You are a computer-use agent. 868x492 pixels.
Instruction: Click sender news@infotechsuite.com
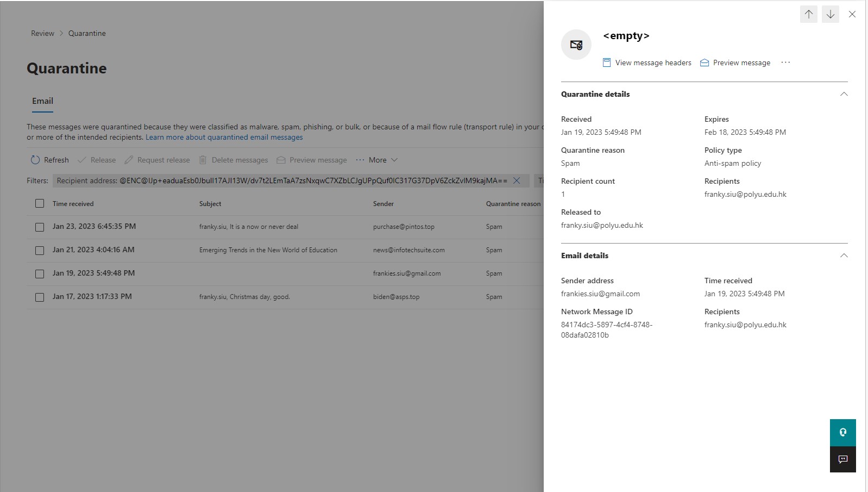click(409, 250)
